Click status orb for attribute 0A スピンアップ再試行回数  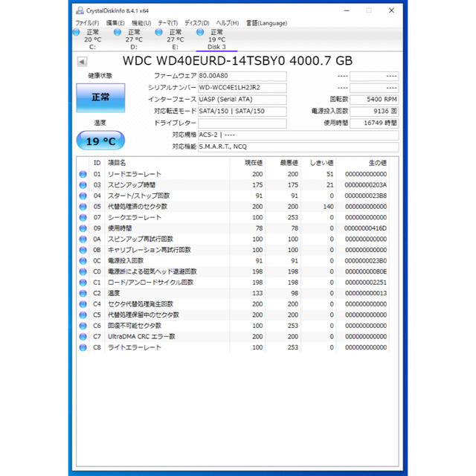coord(83,239)
